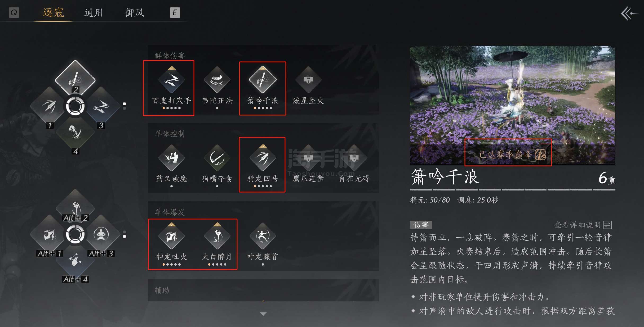Click the back arrow at top right
Screen dimensions: 644x327
tap(629, 13)
